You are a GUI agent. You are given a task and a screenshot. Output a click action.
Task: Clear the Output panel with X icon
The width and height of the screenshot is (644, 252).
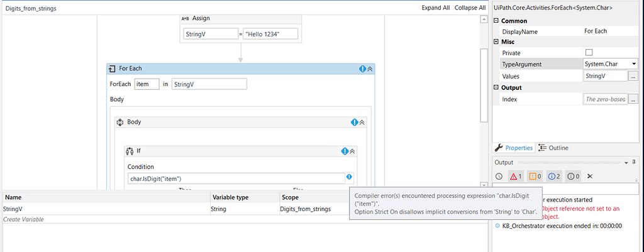tap(590, 177)
